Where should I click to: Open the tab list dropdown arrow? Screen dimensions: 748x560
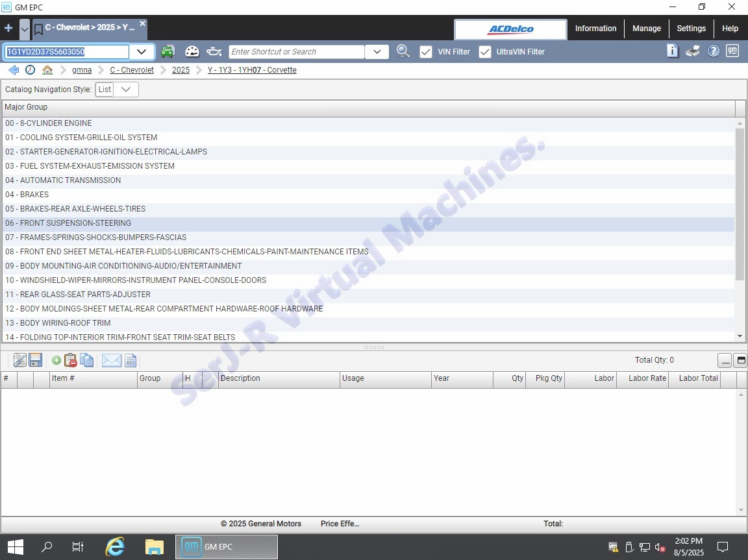pyautogui.click(x=25, y=29)
